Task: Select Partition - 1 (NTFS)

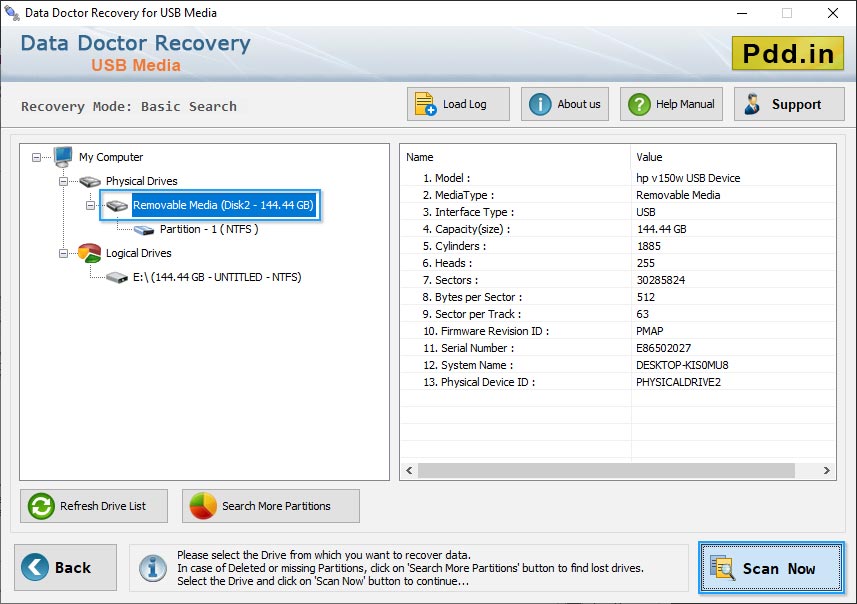Action: tap(209, 229)
